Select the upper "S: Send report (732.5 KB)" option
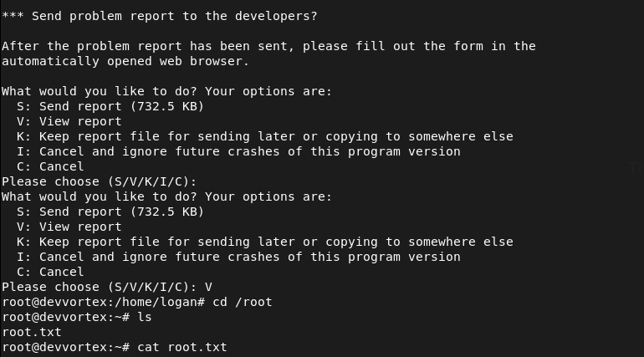The image size is (644, 357). coord(110,106)
